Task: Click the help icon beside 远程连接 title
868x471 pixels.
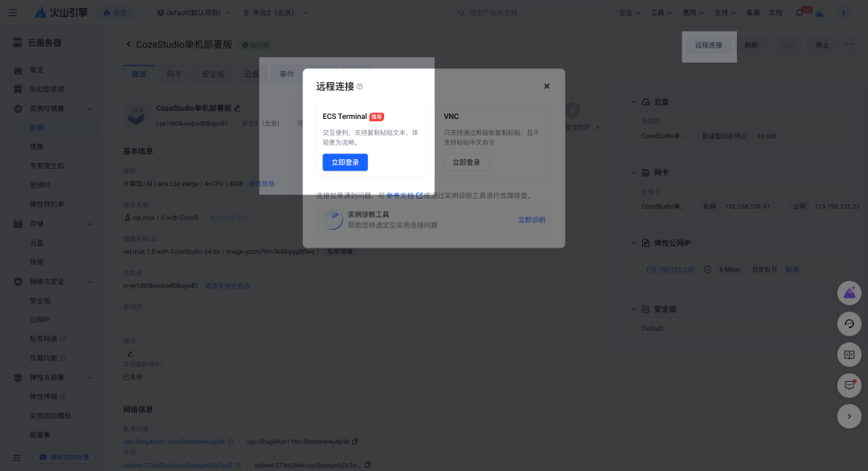Action: pos(360,86)
